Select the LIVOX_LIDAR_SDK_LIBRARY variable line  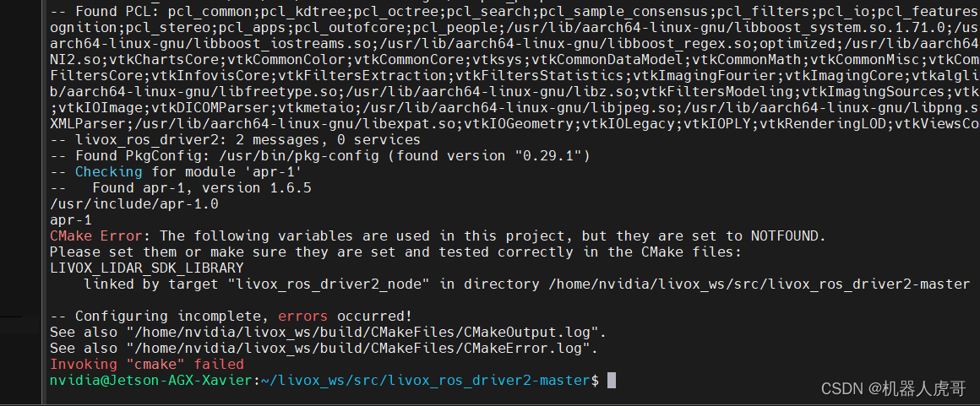147,268
